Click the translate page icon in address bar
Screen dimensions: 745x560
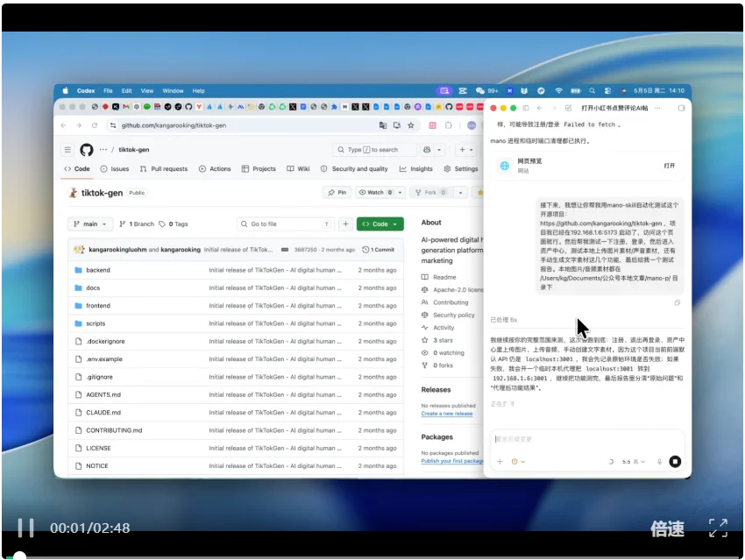click(x=382, y=125)
